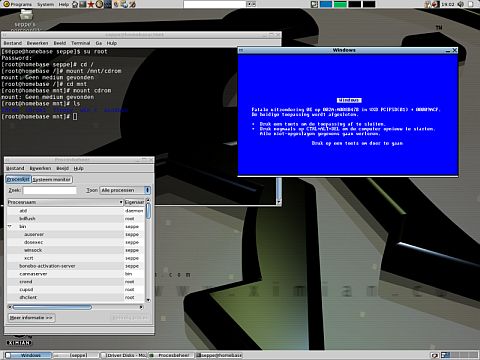Select the cannaserver process row

[x=76, y=274]
